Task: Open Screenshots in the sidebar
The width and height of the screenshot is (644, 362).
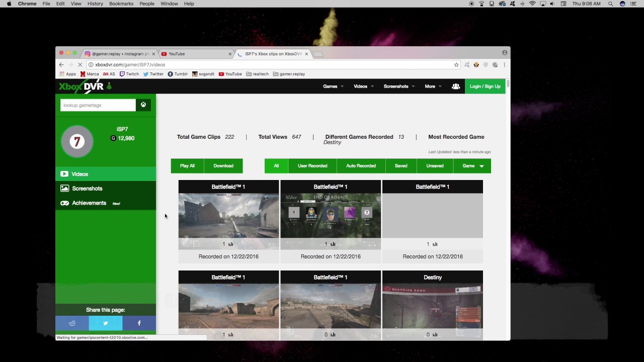Action: click(106, 189)
